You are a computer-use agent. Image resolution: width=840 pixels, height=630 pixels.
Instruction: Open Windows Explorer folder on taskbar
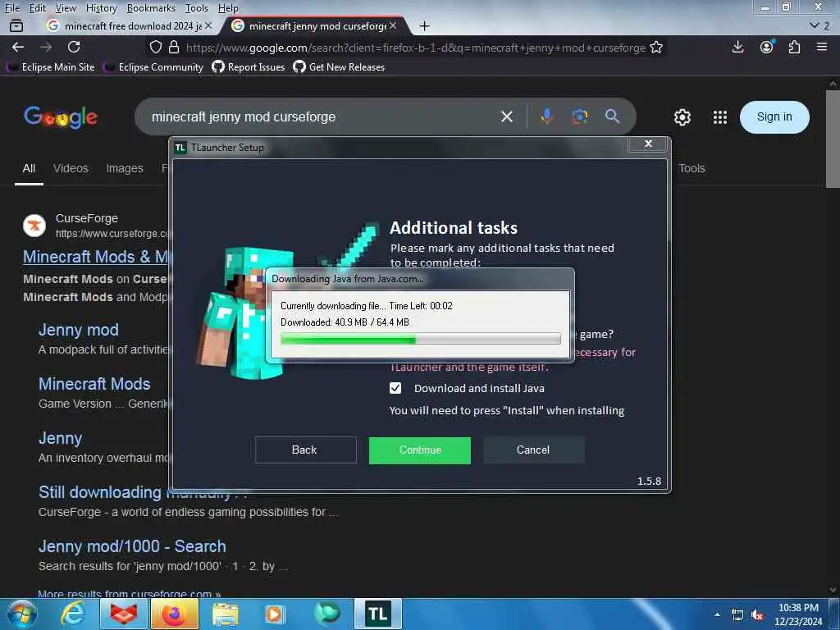pyautogui.click(x=226, y=614)
